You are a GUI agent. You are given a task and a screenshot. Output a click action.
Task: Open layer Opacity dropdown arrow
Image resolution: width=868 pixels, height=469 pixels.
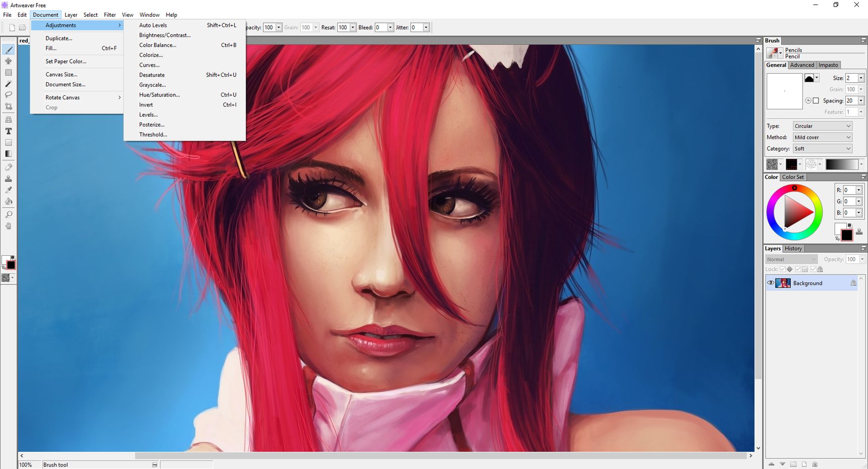coord(862,259)
